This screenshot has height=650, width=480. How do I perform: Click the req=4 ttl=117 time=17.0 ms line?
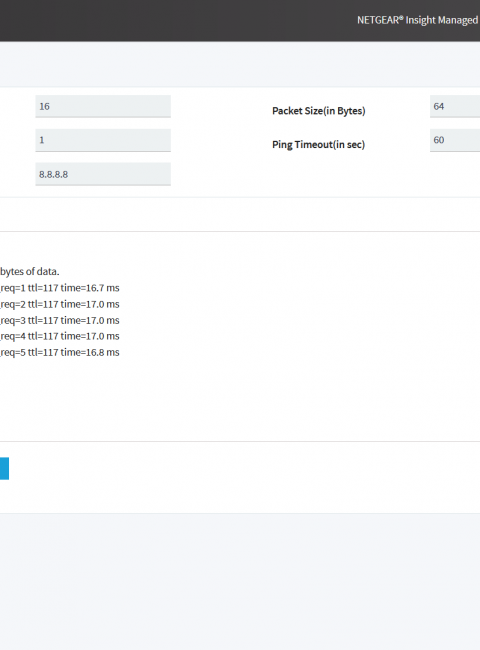pos(60,336)
